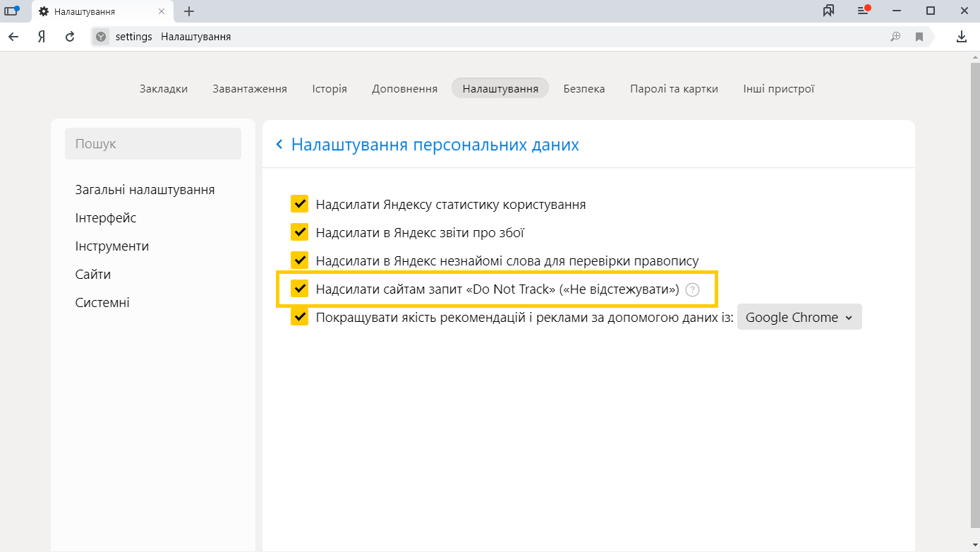Toggle незнайомі слова для перевірки правопису checkbox
The width and height of the screenshot is (980, 552).
pyautogui.click(x=300, y=260)
